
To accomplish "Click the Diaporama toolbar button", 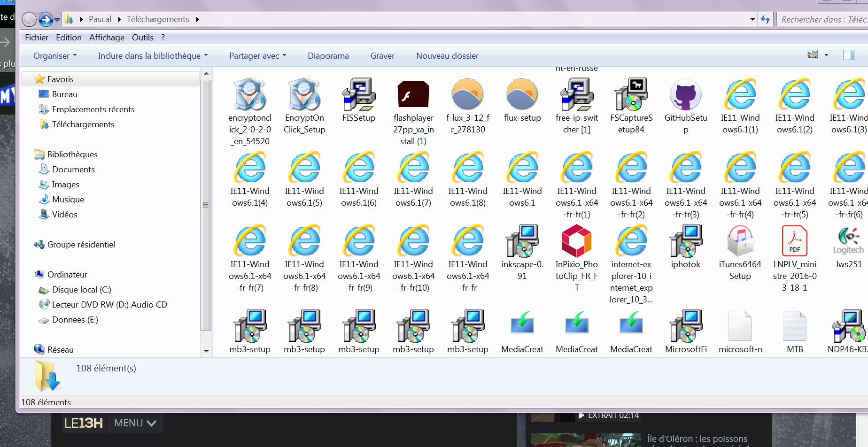I will tap(328, 56).
